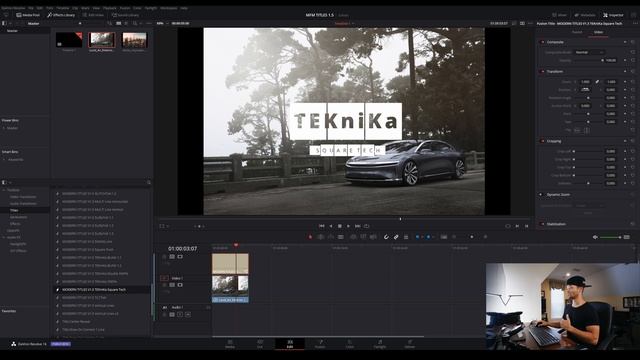The image size is (640, 360).
Task: Lock the Video 1 track
Action: [x=164, y=285]
